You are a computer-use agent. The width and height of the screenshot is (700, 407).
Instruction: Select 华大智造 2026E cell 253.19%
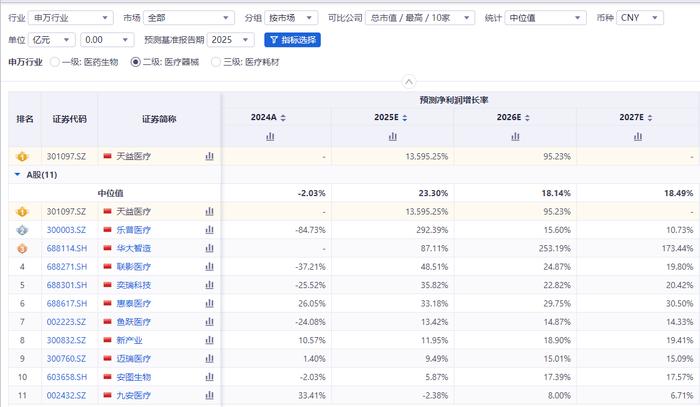tap(554, 248)
